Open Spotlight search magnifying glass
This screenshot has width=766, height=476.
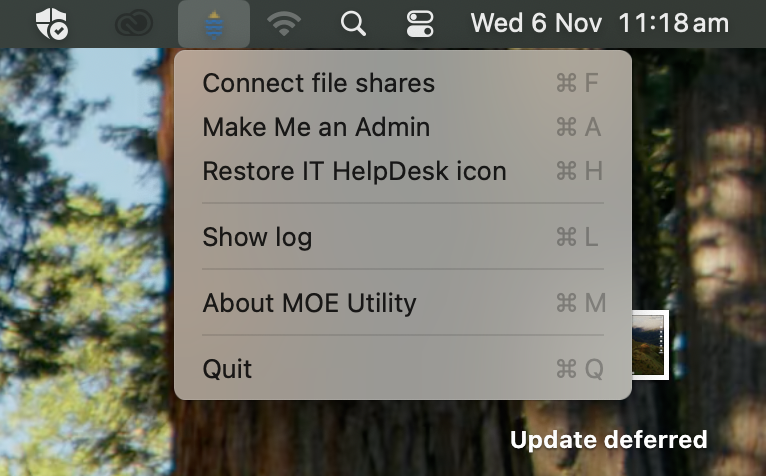click(353, 23)
